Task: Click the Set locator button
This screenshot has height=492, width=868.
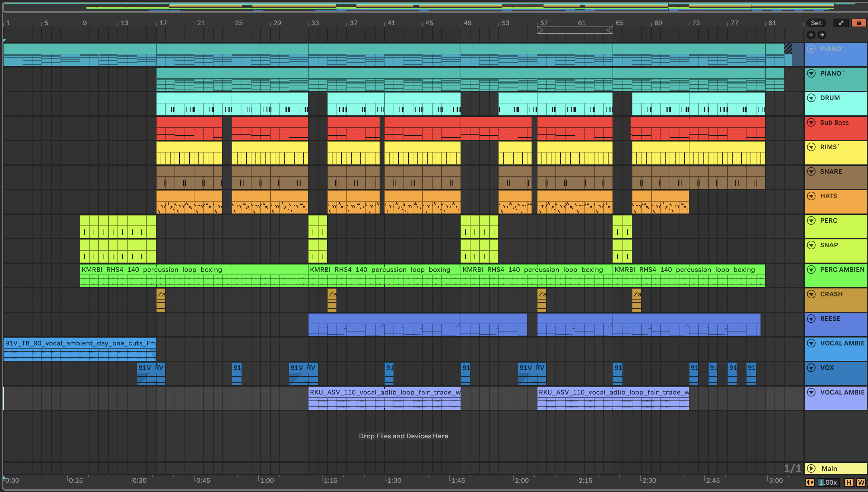Action: (x=816, y=23)
